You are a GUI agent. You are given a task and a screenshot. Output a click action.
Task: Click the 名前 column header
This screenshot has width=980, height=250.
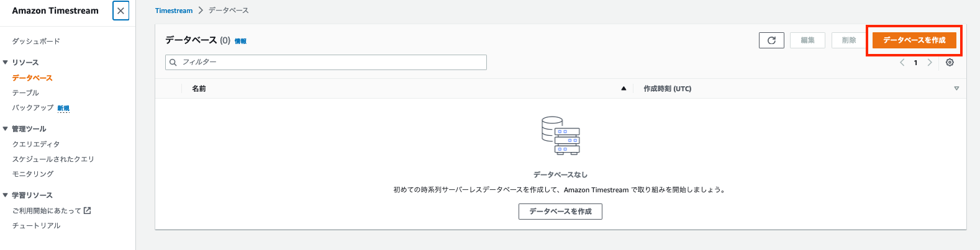tap(199, 89)
